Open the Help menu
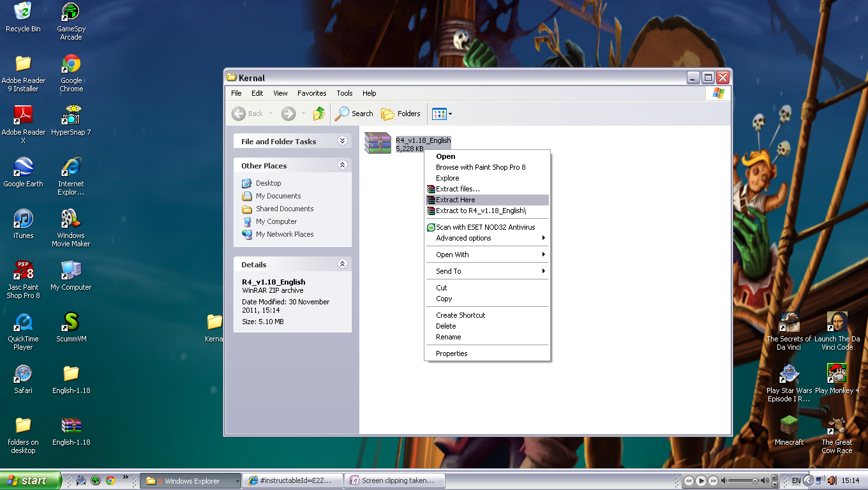The height and width of the screenshot is (490, 868). tap(370, 93)
